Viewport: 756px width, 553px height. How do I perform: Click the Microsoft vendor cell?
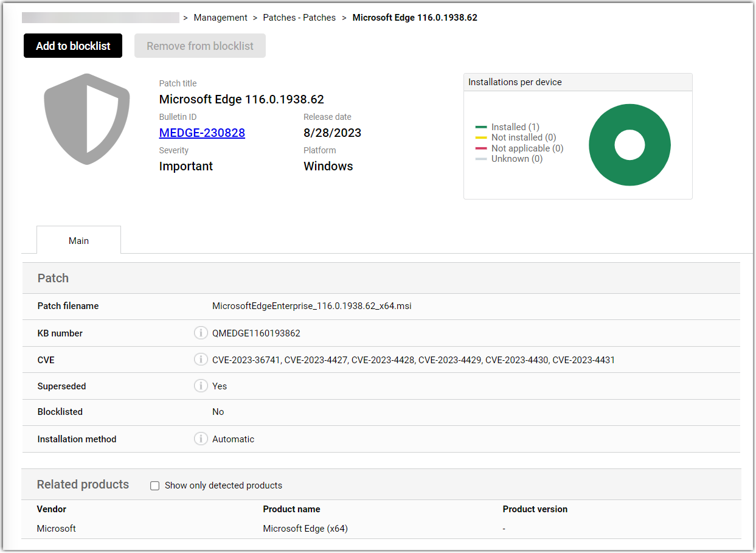(57, 529)
